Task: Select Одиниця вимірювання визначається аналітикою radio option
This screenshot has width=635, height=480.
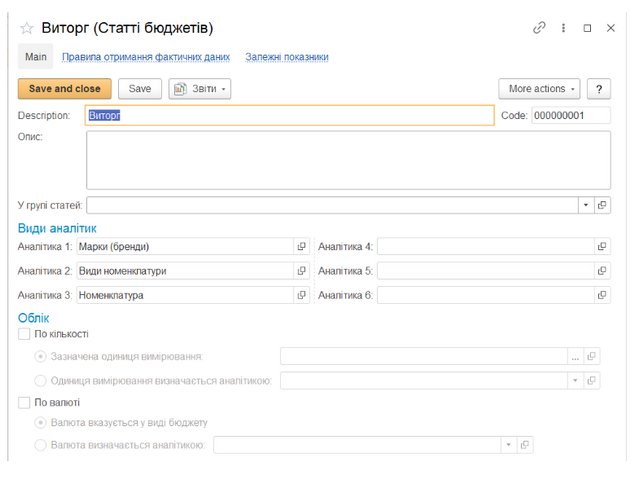Action: pos(41,380)
